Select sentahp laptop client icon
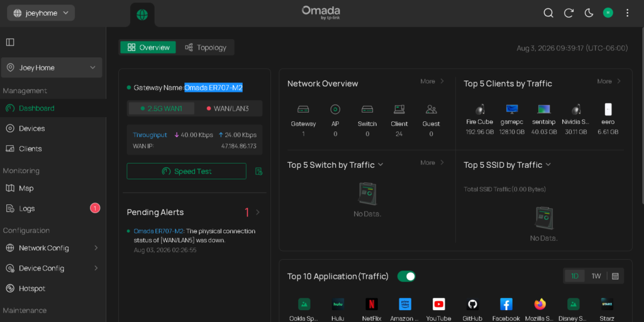The width and height of the screenshot is (644, 322). [x=544, y=109]
